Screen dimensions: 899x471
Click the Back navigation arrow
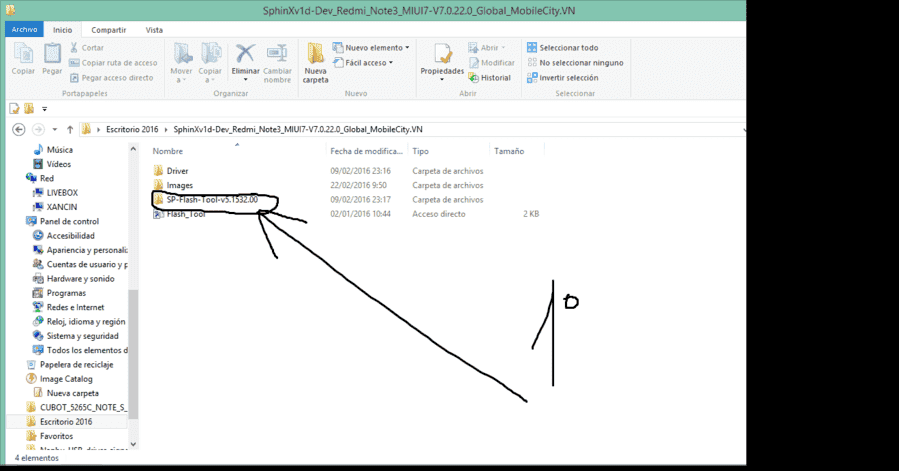click(18, 130)
